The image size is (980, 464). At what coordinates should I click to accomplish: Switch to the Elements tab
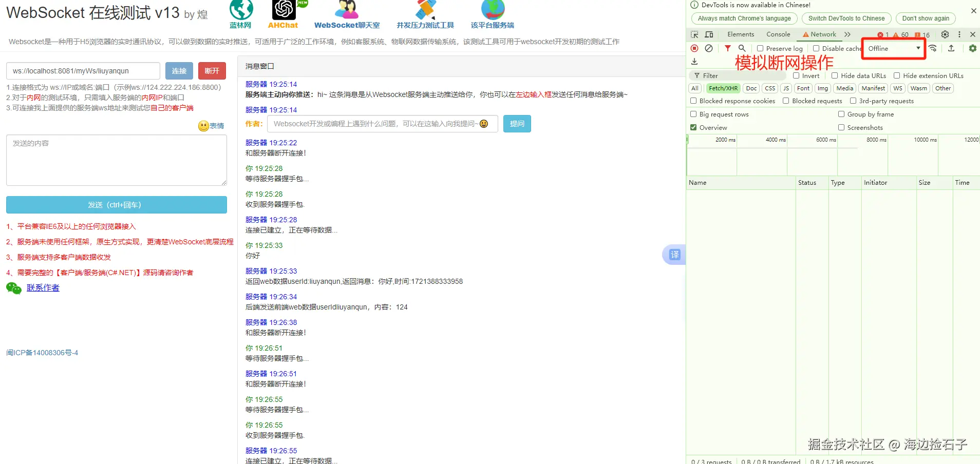pyautogui.click(x=741, y=34)
